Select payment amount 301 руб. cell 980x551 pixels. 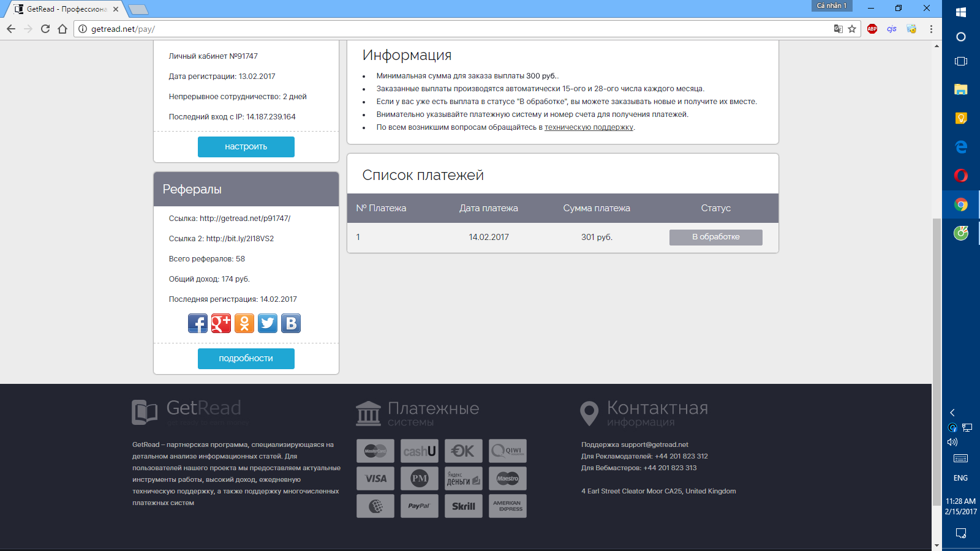(x=597, y=238)
